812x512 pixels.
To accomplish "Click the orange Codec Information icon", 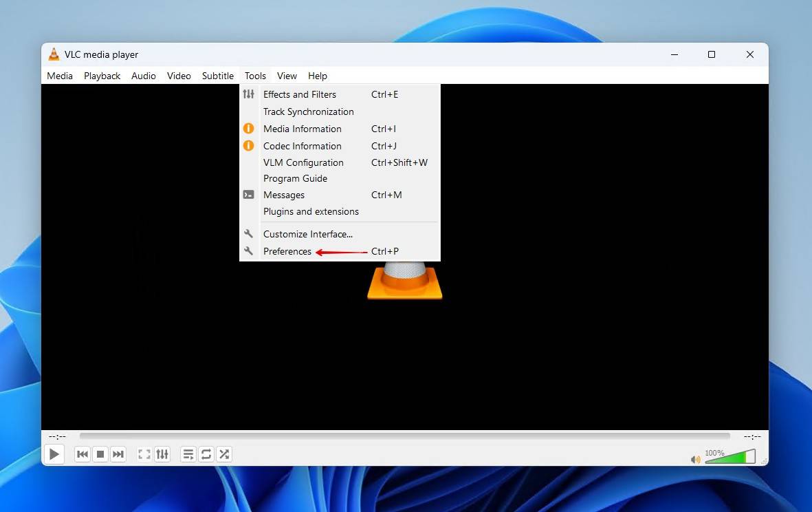I will tap(249, 145).
